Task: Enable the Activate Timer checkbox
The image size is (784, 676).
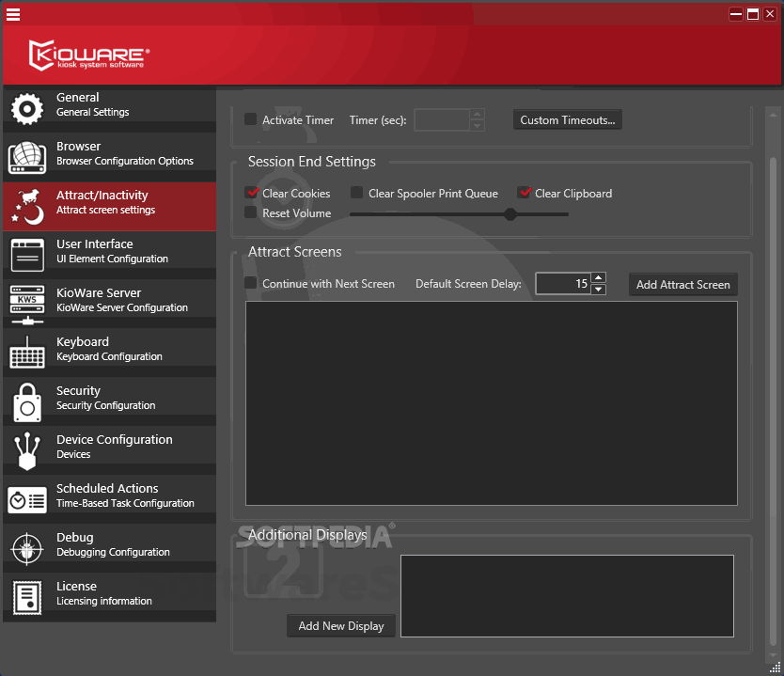Action: click(251, 119)
